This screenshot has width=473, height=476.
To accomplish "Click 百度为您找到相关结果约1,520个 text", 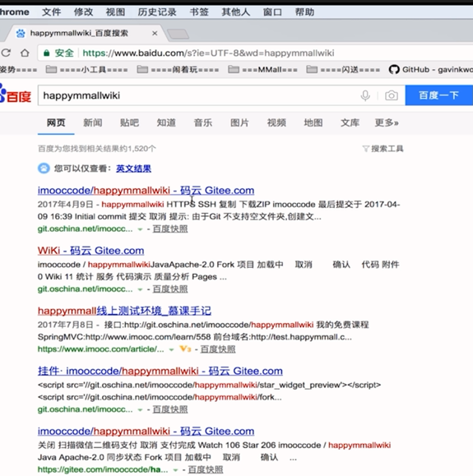I will point(97,149).
